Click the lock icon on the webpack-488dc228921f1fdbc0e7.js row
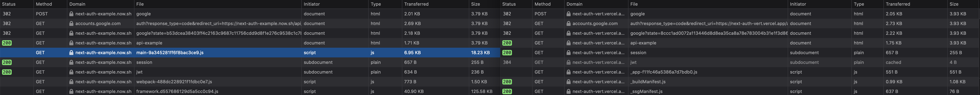This screenshot has width=980, height=95. pos(71,82)
